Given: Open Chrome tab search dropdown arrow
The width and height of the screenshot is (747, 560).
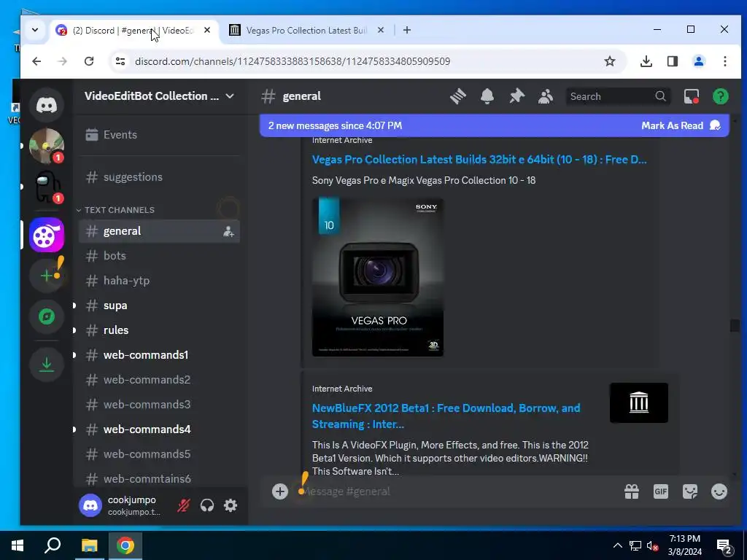Looking at the screenshot, I should [x=35, y=30].
